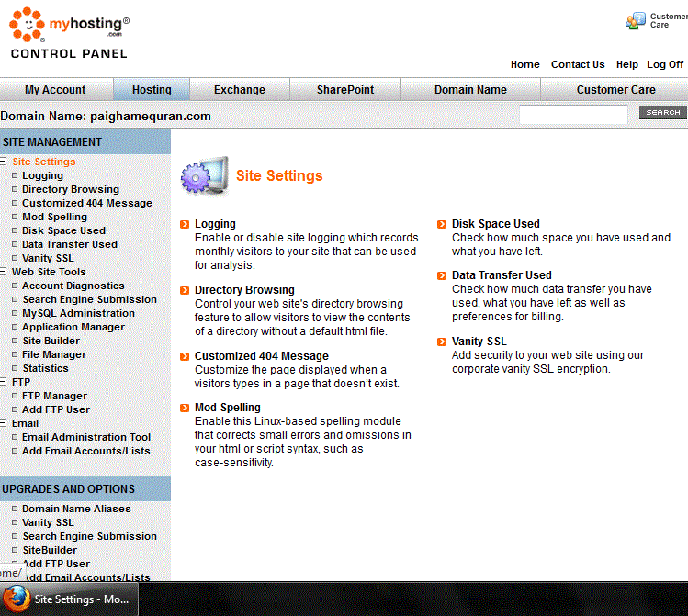Image resolution: width=688 pixels, height=616 pixels.
Task: Click the Site Settings gear monitor icon
Action: pos(204,175)
